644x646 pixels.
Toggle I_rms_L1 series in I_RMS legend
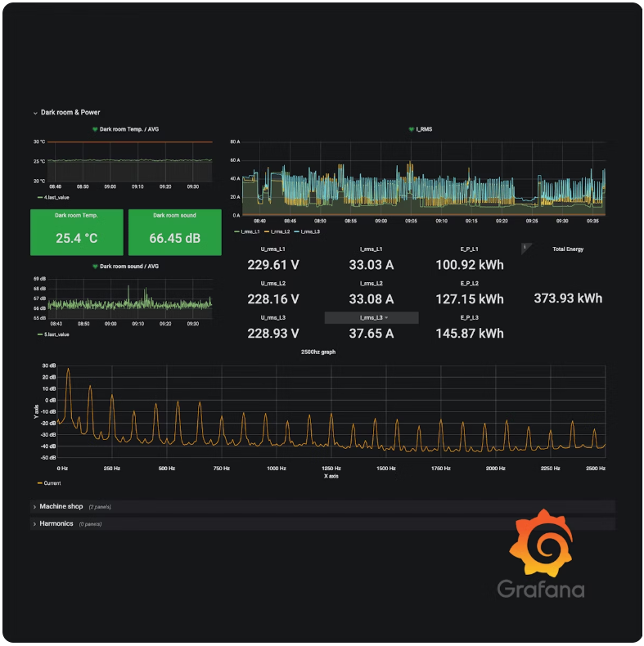[249, 231]
